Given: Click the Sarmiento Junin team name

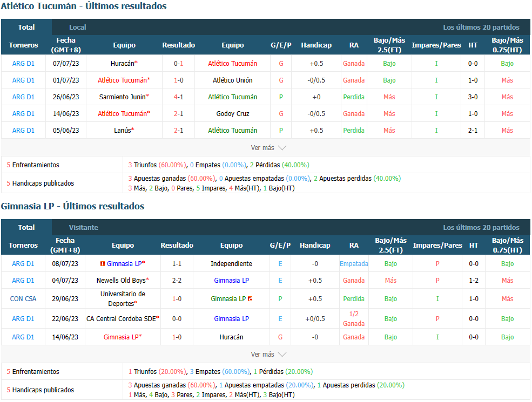Looking at the screenshot, I should click(123, 97).
